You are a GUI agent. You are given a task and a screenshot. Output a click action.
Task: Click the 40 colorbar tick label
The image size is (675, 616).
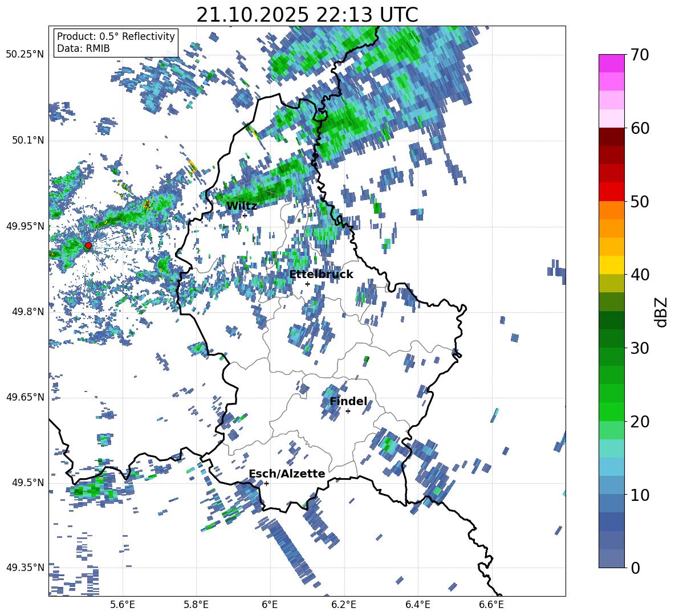pos(640,275)
